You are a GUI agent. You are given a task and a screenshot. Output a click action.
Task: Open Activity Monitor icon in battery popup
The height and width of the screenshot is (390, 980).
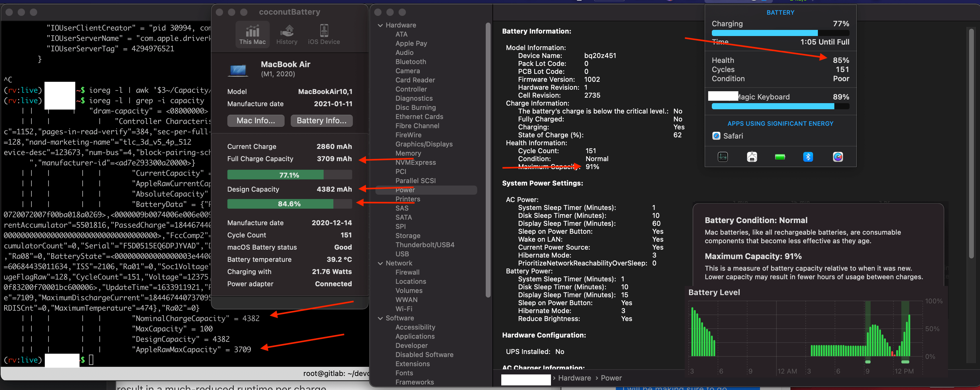coord(723,157)
